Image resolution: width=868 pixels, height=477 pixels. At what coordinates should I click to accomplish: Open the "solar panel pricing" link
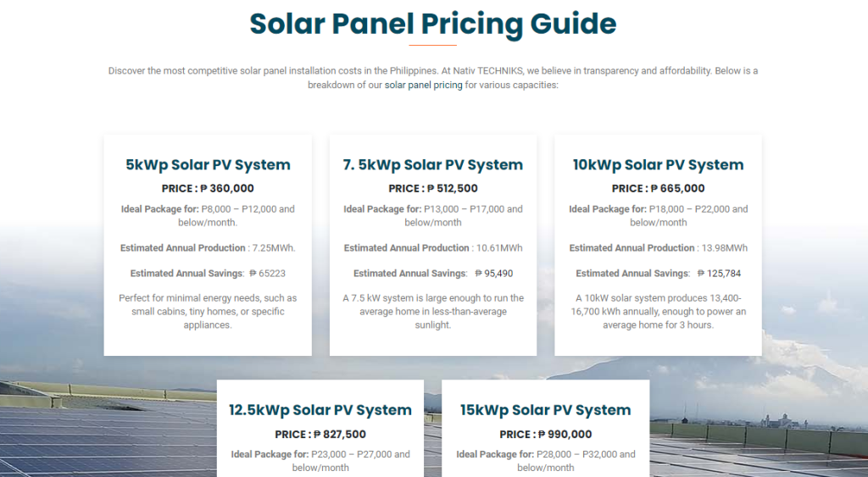coord(423,86)
